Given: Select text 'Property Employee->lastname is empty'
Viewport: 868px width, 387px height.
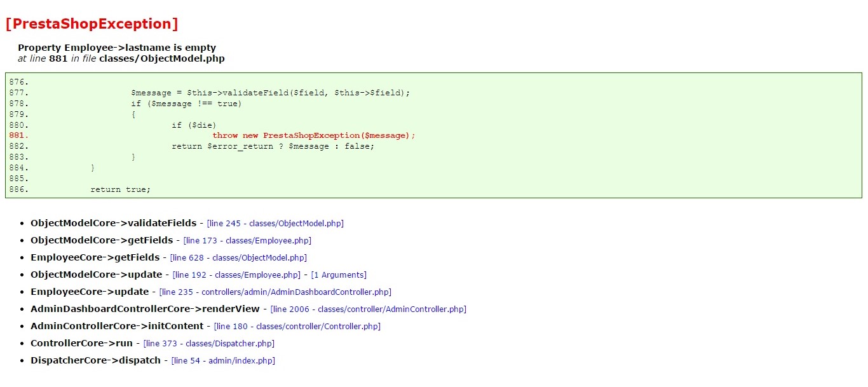Looking at the screenshot, I should pyautogui.click(x=117, y=48).
